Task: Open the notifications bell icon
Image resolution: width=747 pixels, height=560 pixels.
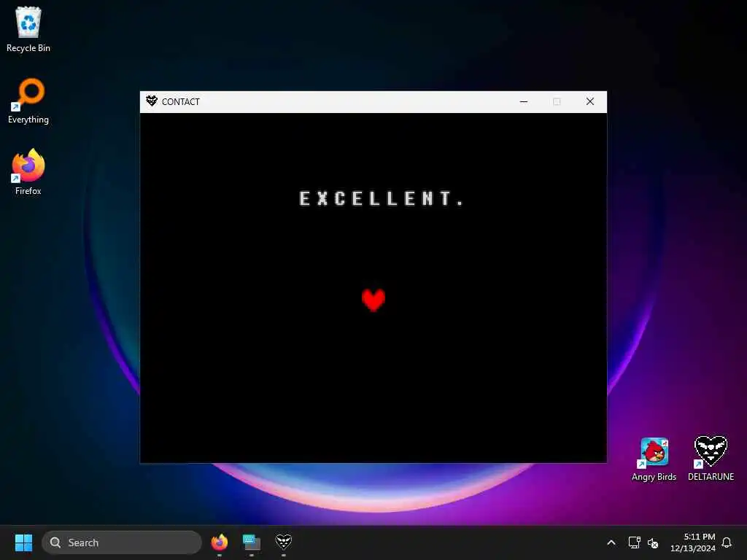Action: pos(727,542)
